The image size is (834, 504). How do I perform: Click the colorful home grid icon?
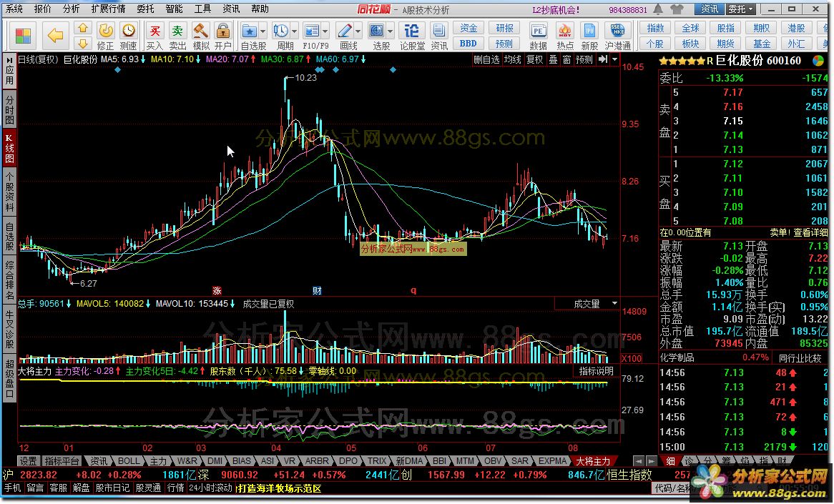23,36
